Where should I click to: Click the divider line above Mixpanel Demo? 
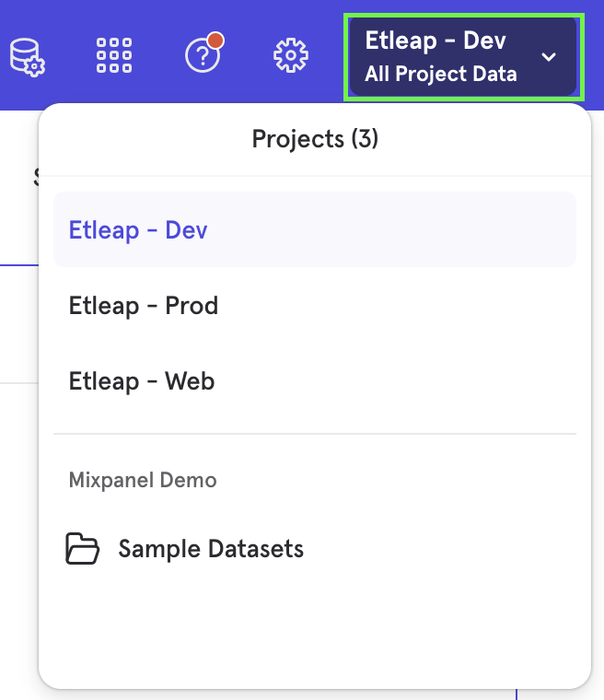(x=315, y=433)
